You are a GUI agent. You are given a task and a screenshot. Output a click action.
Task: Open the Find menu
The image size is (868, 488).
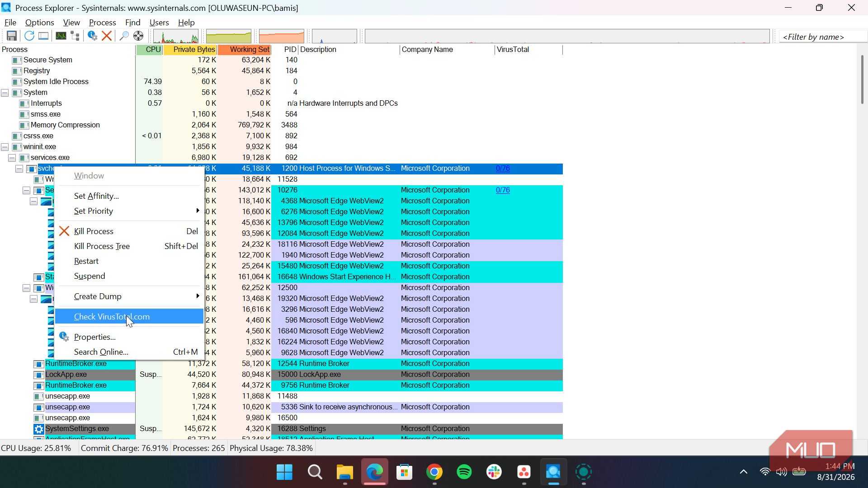click(132, 23)
